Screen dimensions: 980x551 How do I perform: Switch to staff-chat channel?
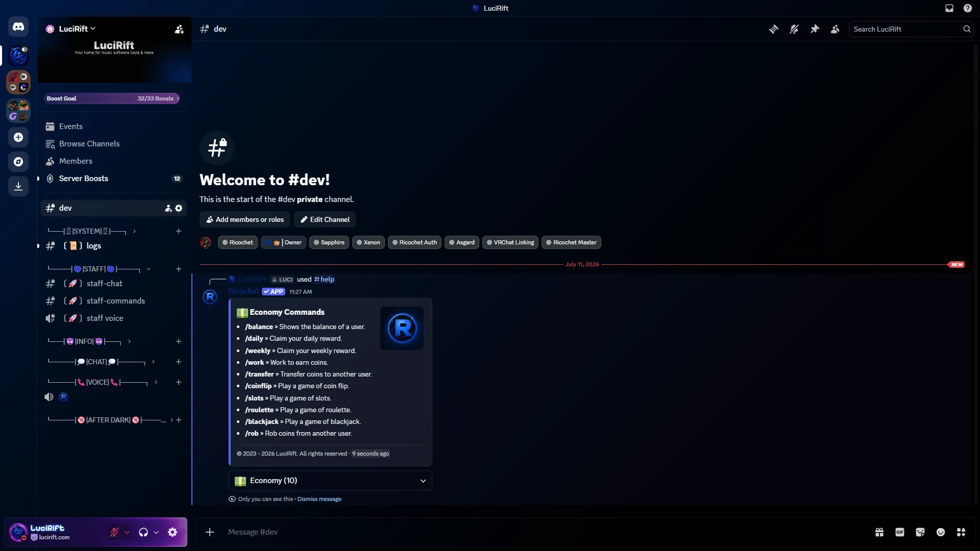(114, 284)
